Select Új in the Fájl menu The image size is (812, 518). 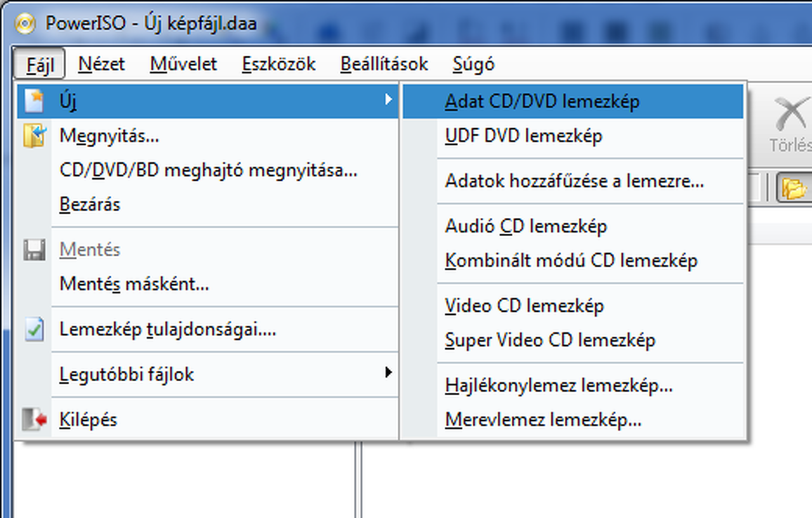tap(207, 101)
